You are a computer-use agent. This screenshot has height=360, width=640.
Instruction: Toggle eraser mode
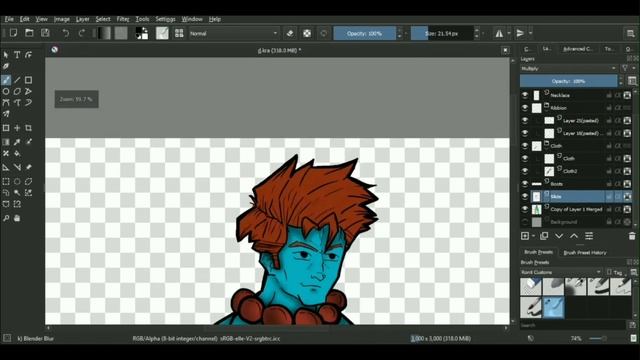pyautogui.click(x=290, y=33)
